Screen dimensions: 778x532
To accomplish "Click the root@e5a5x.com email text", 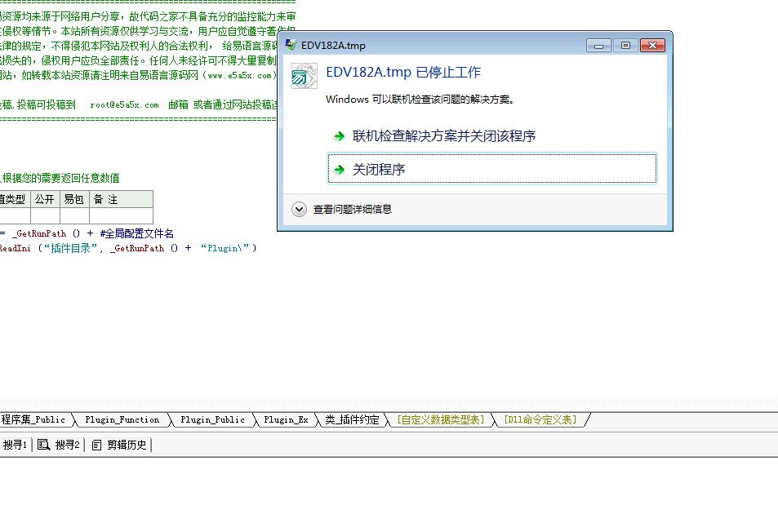I will pyautogui.click(x=125, y=104).
